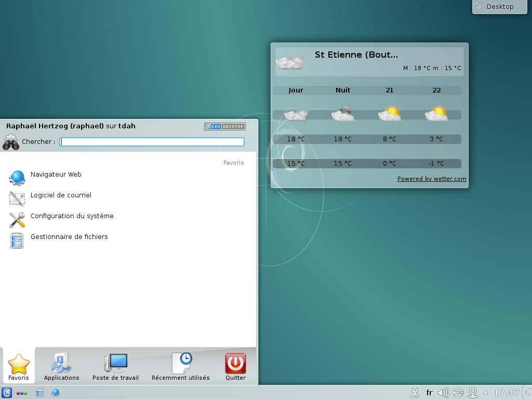Open Gestionnaire de fichiers from favorites
This screenshot has width=532, height=399.
[x=69, y=236]
